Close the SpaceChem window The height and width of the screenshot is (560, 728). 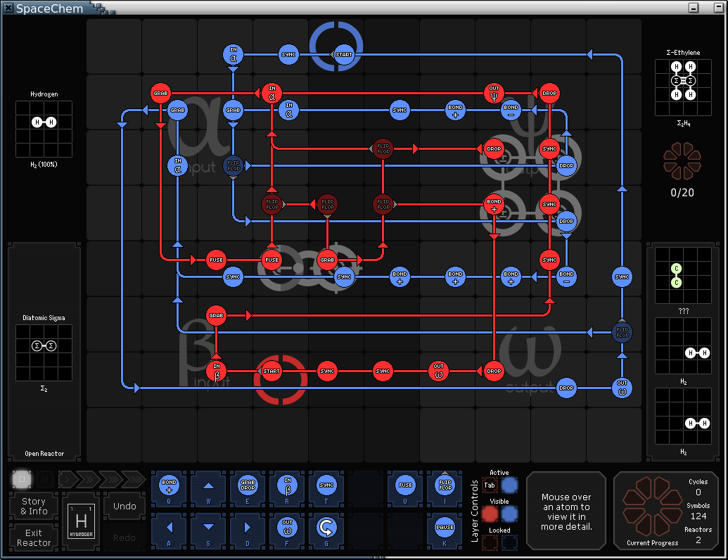[x=8, y=8]
